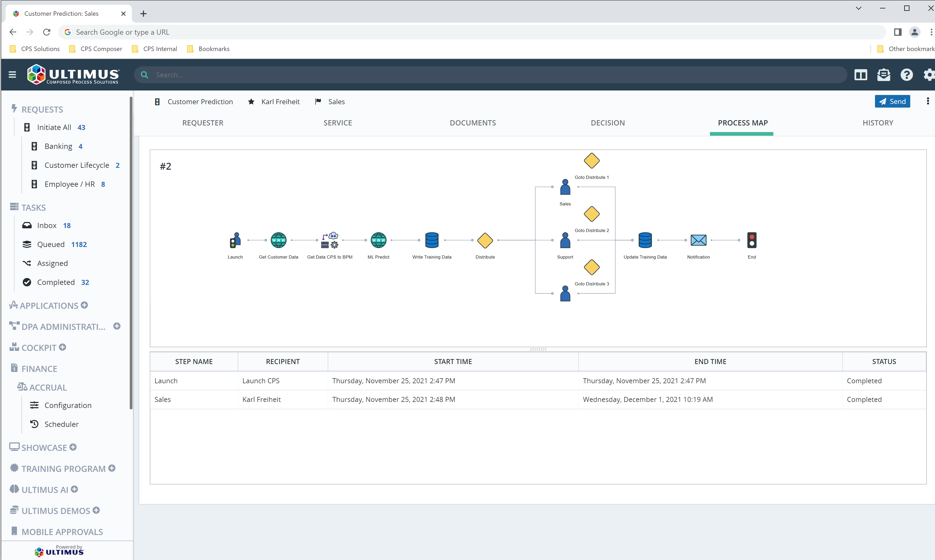Select the ML Predict step icon
This screenshot has width=935, height=560.
click(378, 240)
